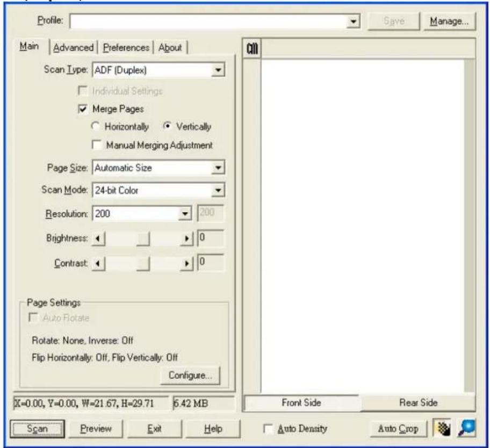Click the white scan preview area

363,226
